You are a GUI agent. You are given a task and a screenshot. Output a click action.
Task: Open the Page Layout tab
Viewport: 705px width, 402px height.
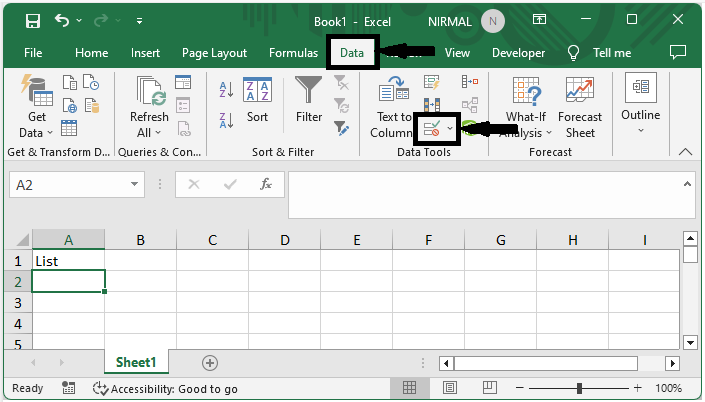click(x=215, y=53)
